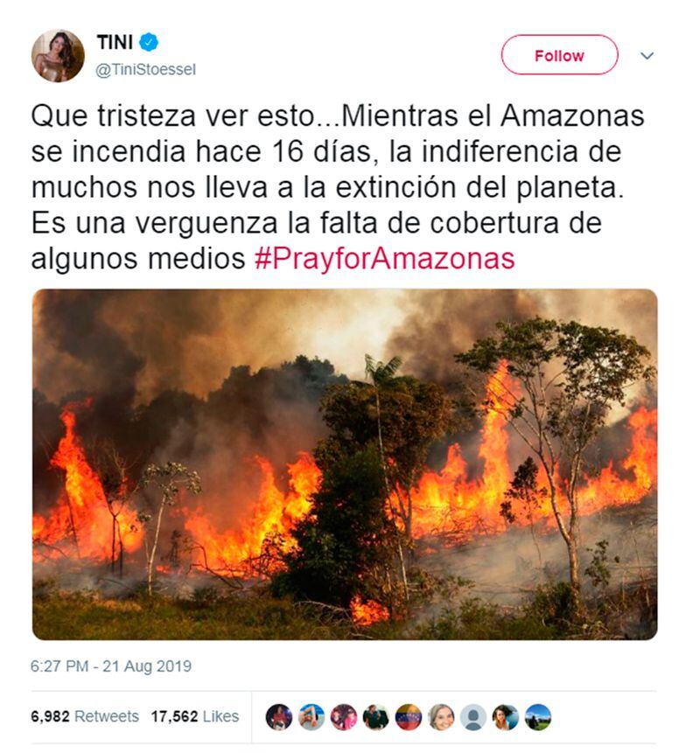
Task: Follow the TINI account
Action: (x=559, y=55)
